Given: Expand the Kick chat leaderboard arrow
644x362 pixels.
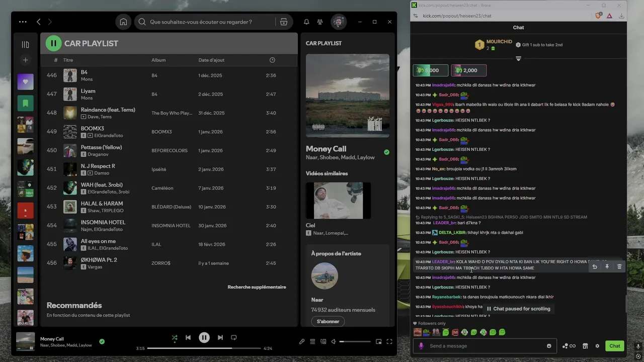Looking at the screenshot, I should click(x=518, y=59).
